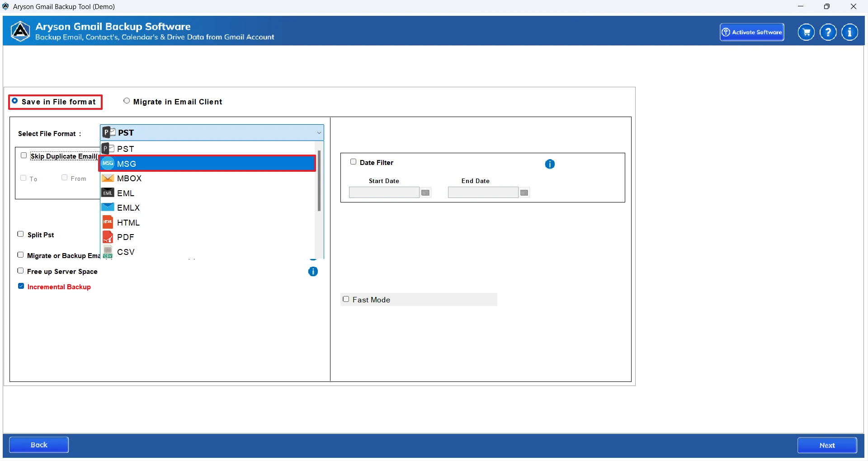Uncheck the Incremental Backup checkbox
This screenshot has height=461, width=868.
click(x=21, y=286)
